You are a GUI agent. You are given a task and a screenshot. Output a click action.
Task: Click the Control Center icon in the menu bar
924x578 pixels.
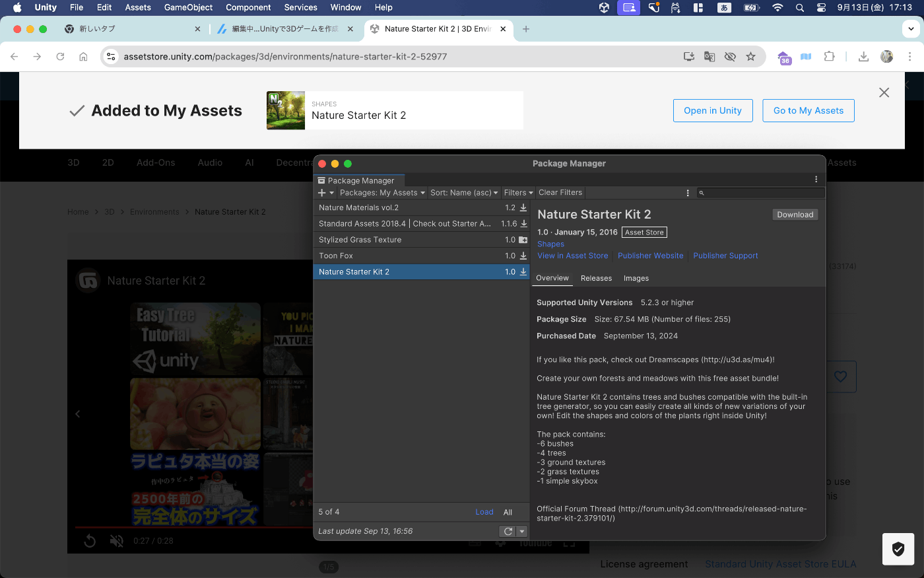821,8
